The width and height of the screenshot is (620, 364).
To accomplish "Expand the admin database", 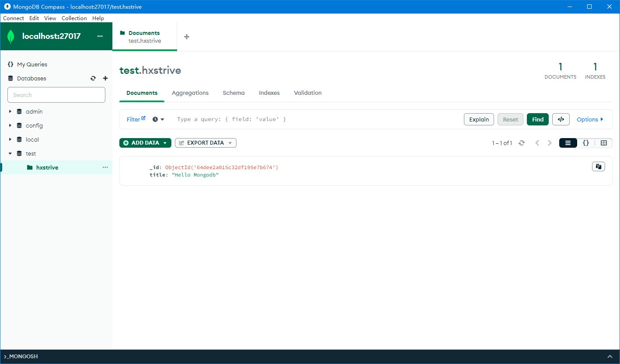I will click(10, 111).
